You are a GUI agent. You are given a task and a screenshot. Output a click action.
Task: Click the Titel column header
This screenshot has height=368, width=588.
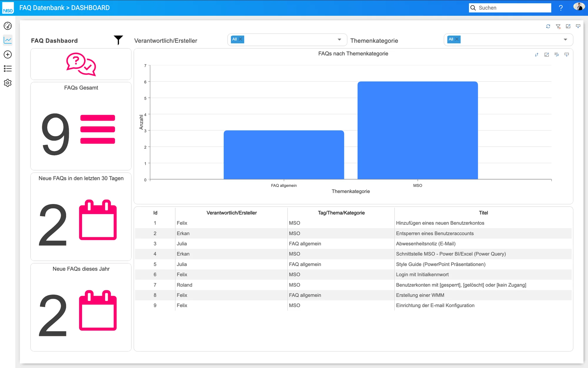click(x=483, y=213)
